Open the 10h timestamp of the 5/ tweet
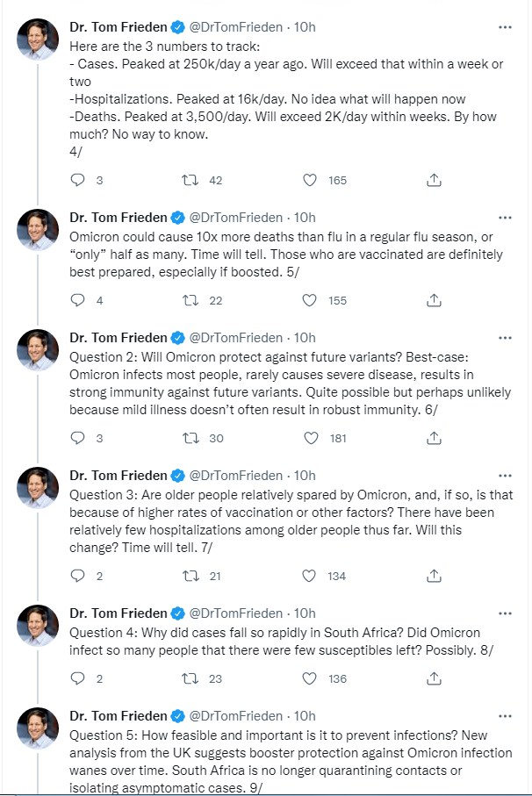Image resolution: width=532 pixels, height=796 pixels. click(x=304, y=217)
